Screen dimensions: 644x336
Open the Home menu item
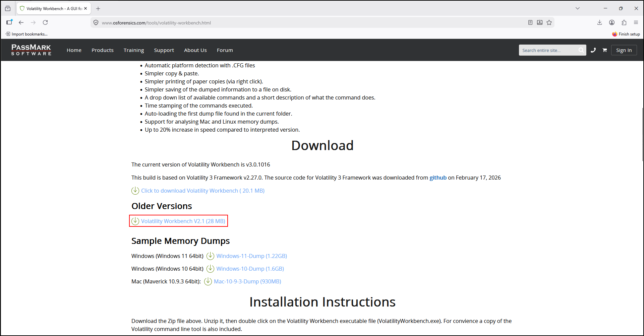(74, 50)
